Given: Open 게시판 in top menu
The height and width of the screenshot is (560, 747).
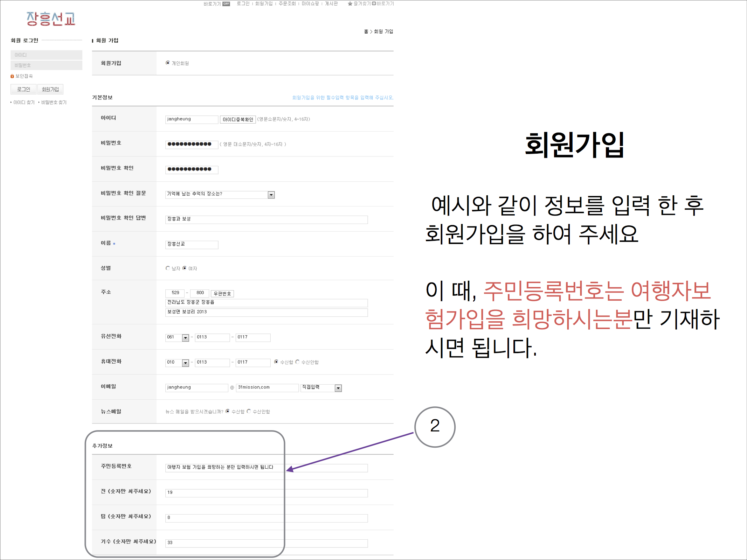Looking at the screenshot, I should [331, 4].
